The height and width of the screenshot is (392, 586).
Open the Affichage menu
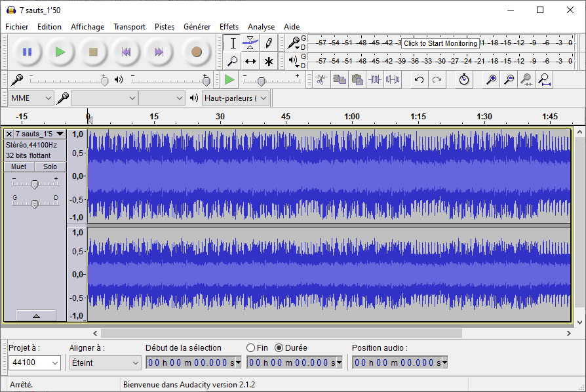click(x=87, y=27)
